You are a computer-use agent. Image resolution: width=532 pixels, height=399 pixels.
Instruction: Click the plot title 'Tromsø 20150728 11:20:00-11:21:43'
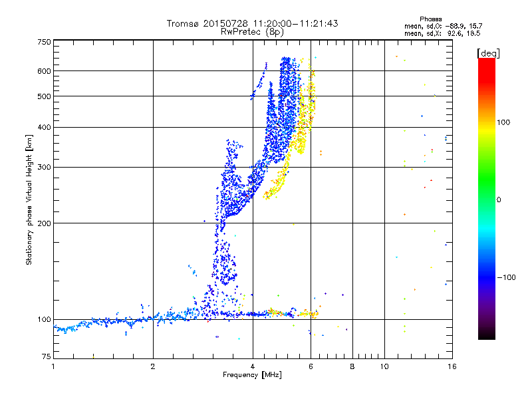pyautogui.click(x=252, y=23)
